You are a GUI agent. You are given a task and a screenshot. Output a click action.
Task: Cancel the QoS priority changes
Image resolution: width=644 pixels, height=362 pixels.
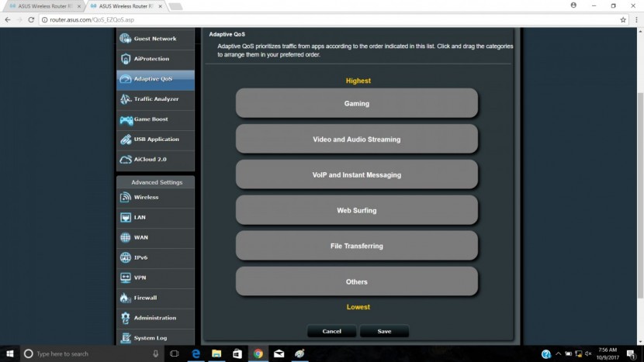tap(331, 331)
